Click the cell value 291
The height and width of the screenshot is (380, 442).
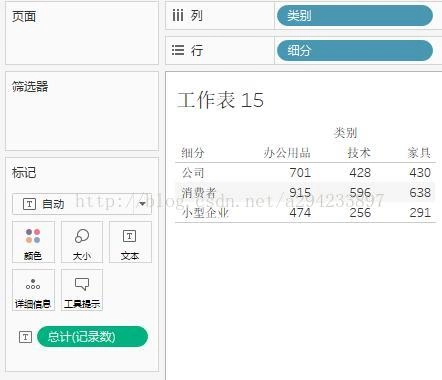420,213
